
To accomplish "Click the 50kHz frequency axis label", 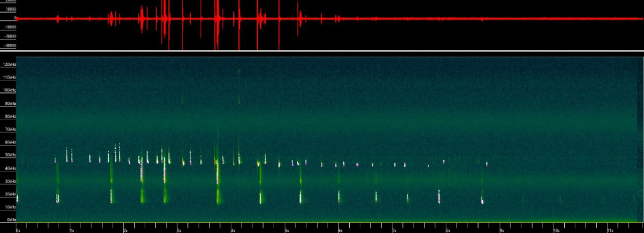I will click(x=10, y=156).
